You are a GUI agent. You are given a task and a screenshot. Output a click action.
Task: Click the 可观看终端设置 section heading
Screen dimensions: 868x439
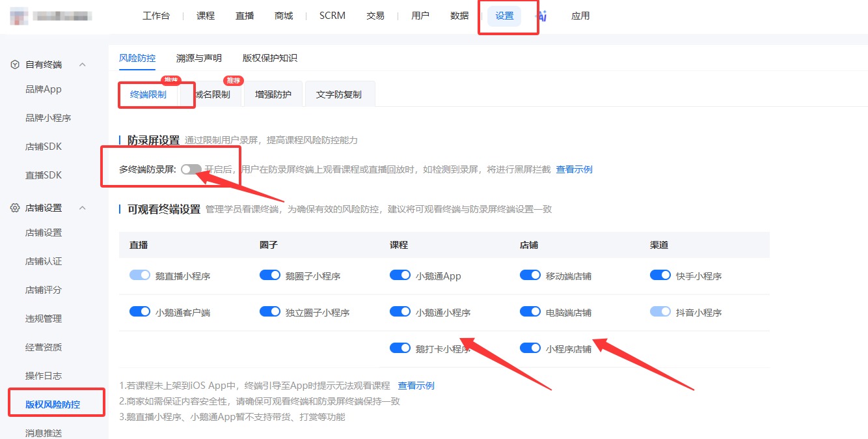[164, 209]
